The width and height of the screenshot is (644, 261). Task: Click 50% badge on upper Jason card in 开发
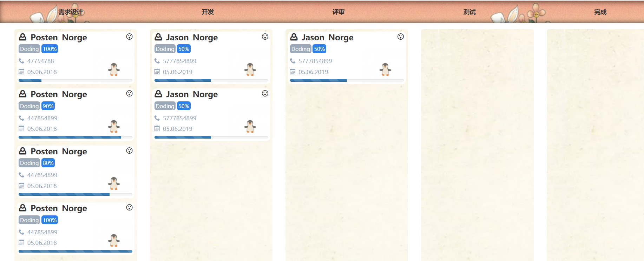click(184, 49)
